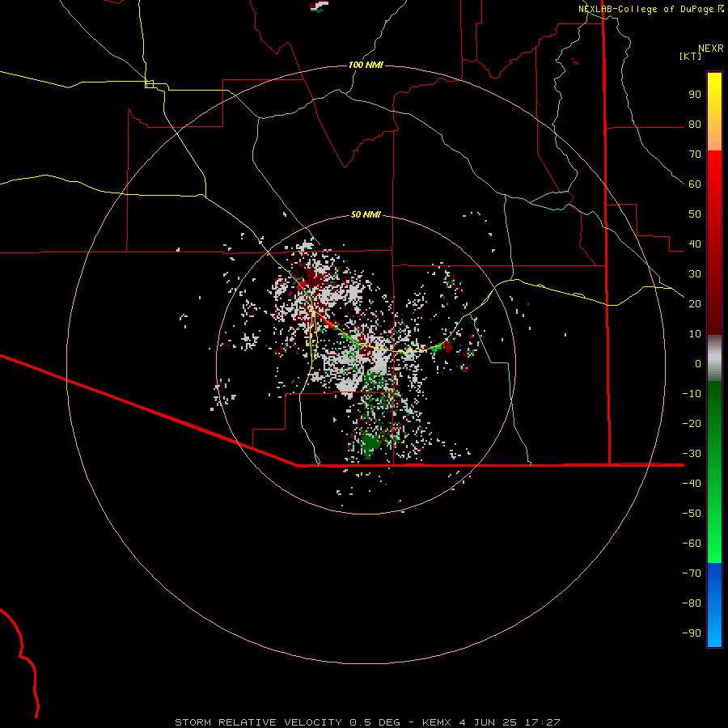Click the -60 value on velocity scale
The width and height of the screenshot is (728, 728).
click(x=692, y=544)
